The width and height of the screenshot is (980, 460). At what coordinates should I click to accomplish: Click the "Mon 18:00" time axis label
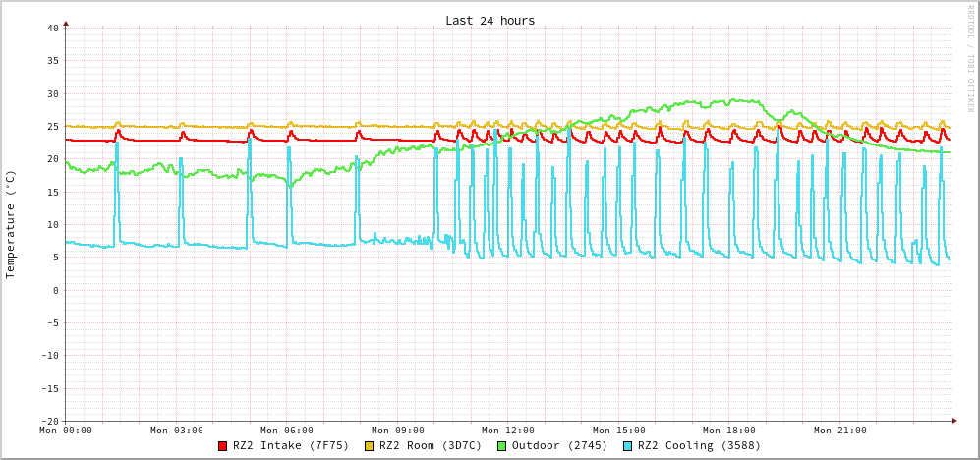pos(729,431)
